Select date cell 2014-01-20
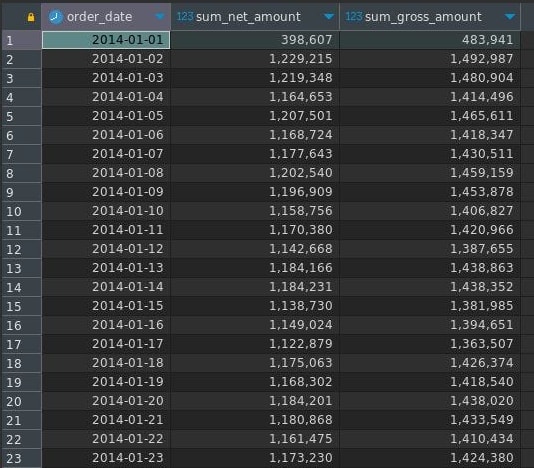The height and width of the screenshot is (468, 534). 106,401
